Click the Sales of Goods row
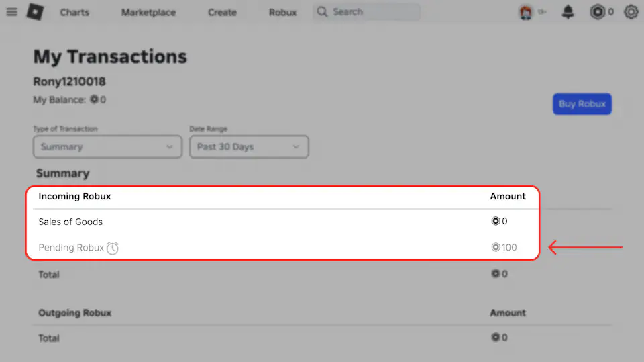Screen dimensions: 644x362 click(x=70, y=222)
